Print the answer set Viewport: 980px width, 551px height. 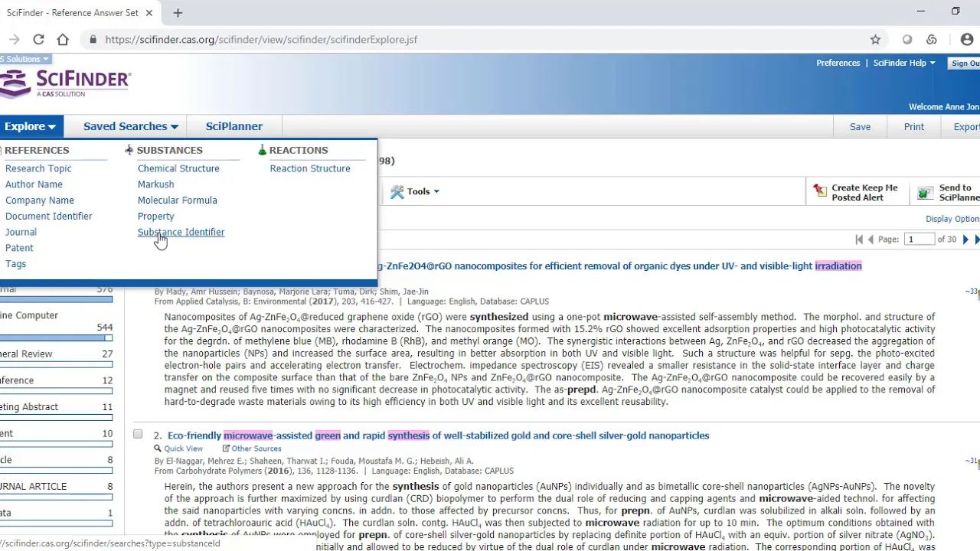pyautogui.click(x=914, y=127)
